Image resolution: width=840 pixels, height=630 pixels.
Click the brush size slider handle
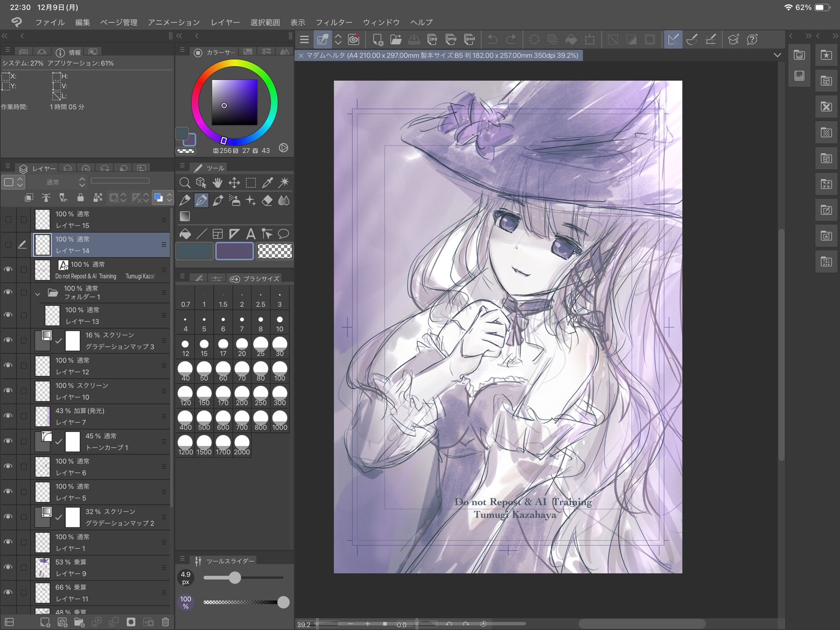pos(235,577)
